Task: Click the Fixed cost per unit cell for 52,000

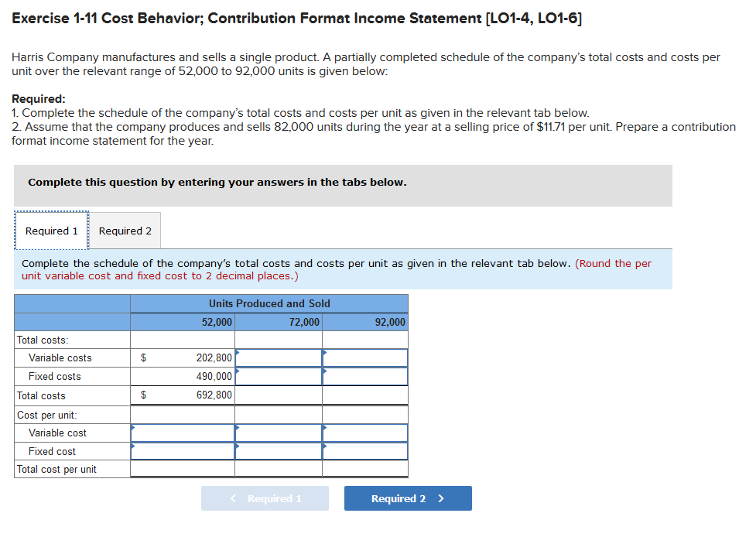Action: coord(182,451)
